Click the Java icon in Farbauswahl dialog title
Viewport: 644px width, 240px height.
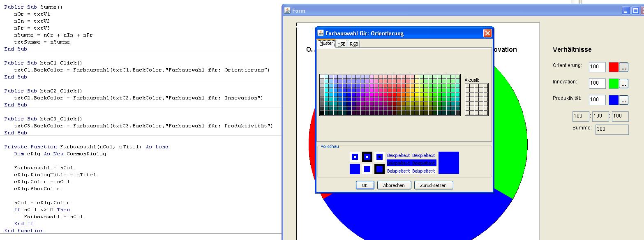321,33
